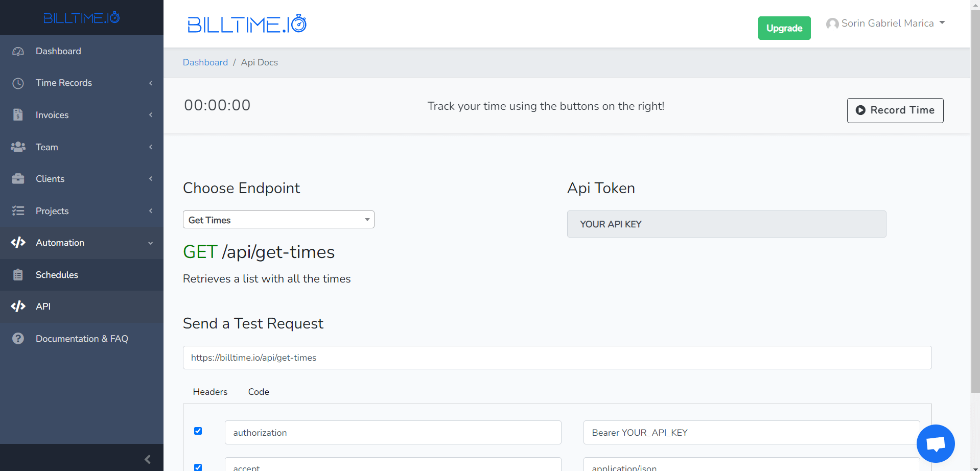Open Documentation & FAQ menu item
This screenshot has width=980, height=471.
pos(82,339)
